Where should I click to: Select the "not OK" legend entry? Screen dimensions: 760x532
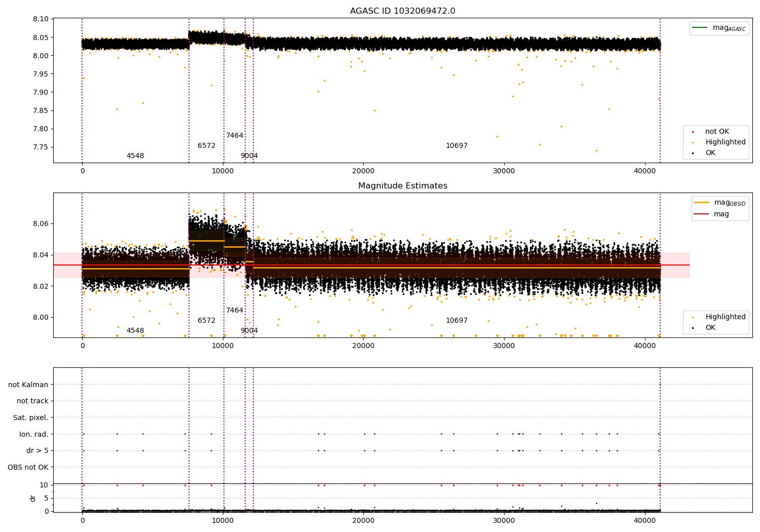tap(717, 132)
